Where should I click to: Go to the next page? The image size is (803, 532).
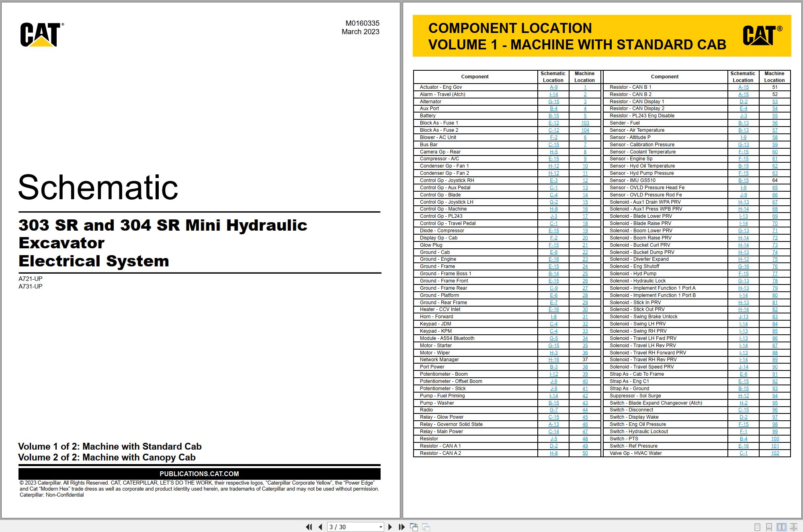click(390, 527)
